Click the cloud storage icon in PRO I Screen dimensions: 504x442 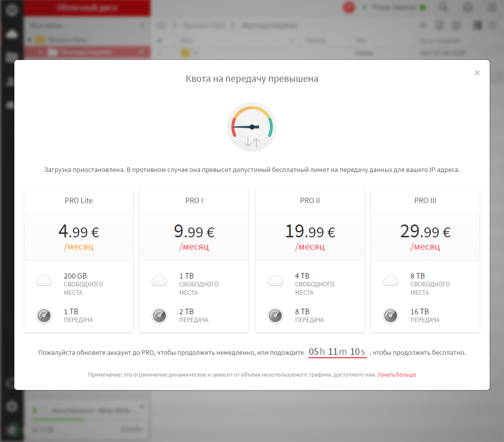click(x=159, y=280)
